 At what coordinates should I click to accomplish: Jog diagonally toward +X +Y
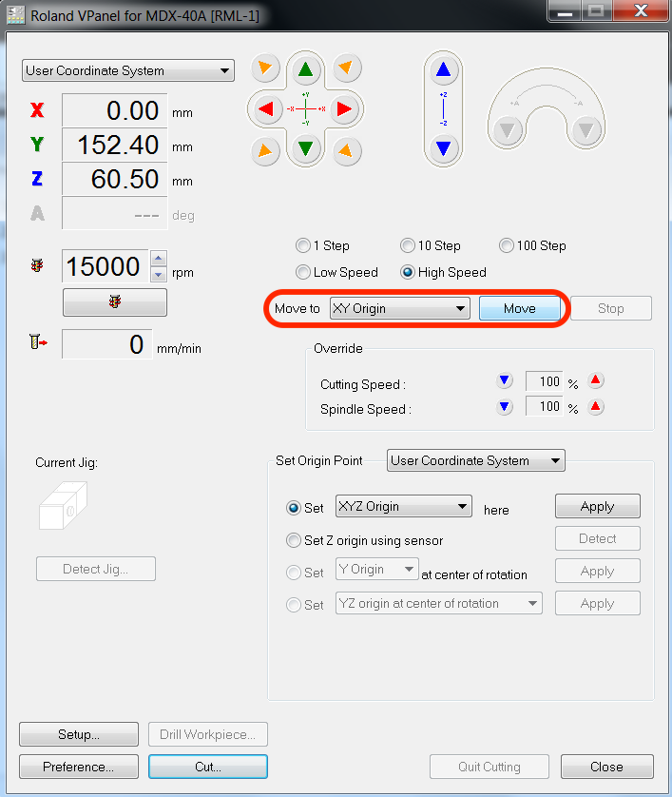[x=346, y=68]
